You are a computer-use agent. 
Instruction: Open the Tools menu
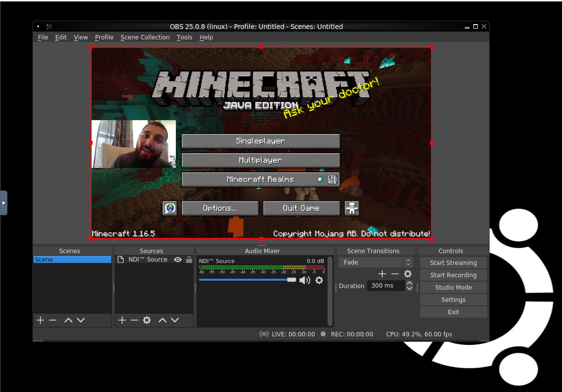tap(184, 37)
